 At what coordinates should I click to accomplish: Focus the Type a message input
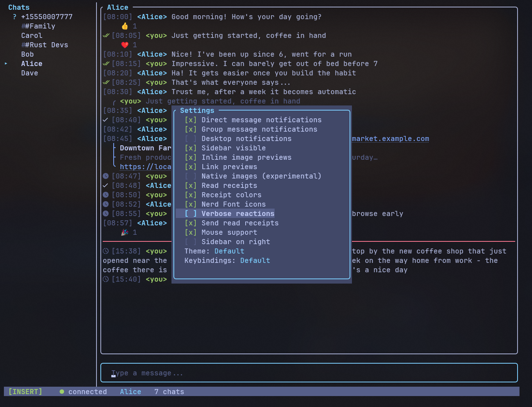[x=309, y=373]
